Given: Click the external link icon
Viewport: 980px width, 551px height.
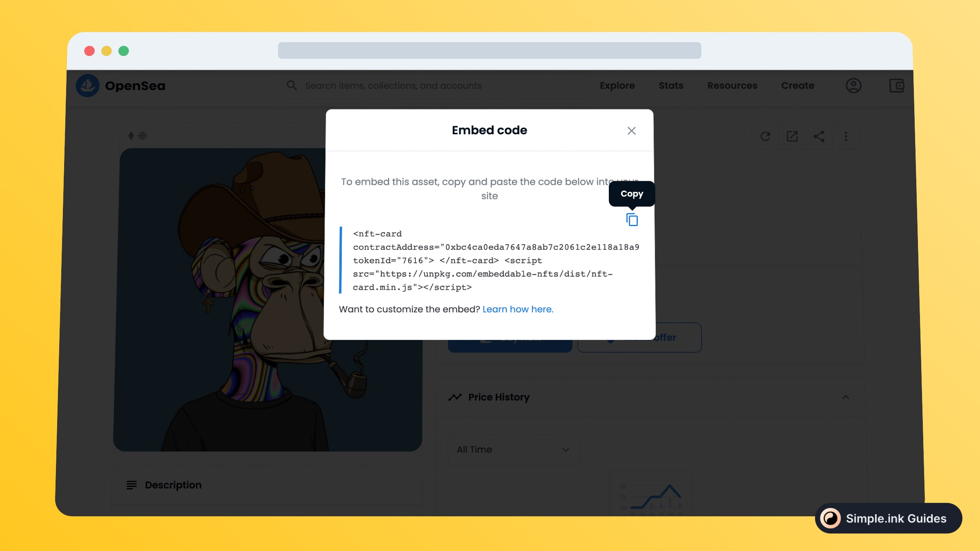Looking at the screenshot, I should 792,137.
